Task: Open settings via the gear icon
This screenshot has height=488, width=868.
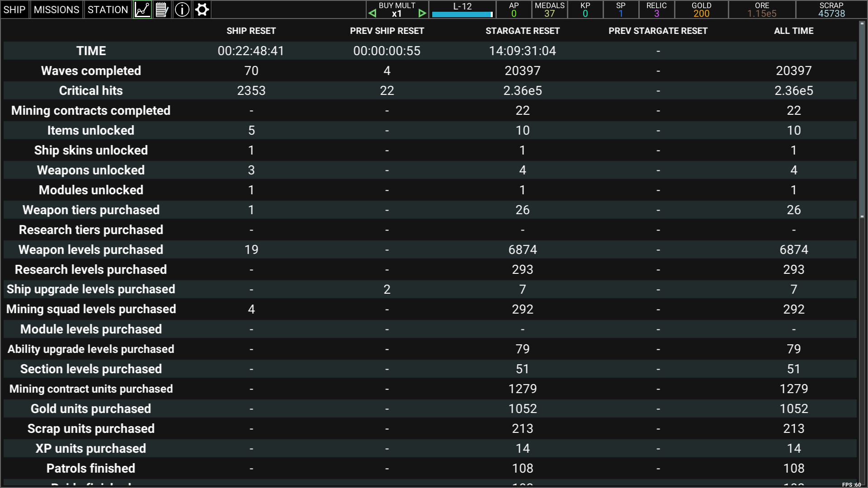Action: tap(202, 9)
